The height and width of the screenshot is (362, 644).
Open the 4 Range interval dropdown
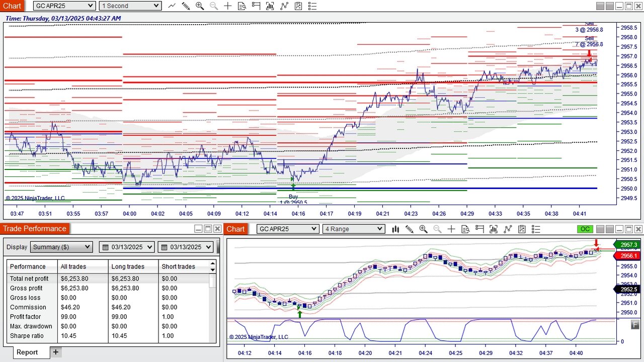click(354, 229)
